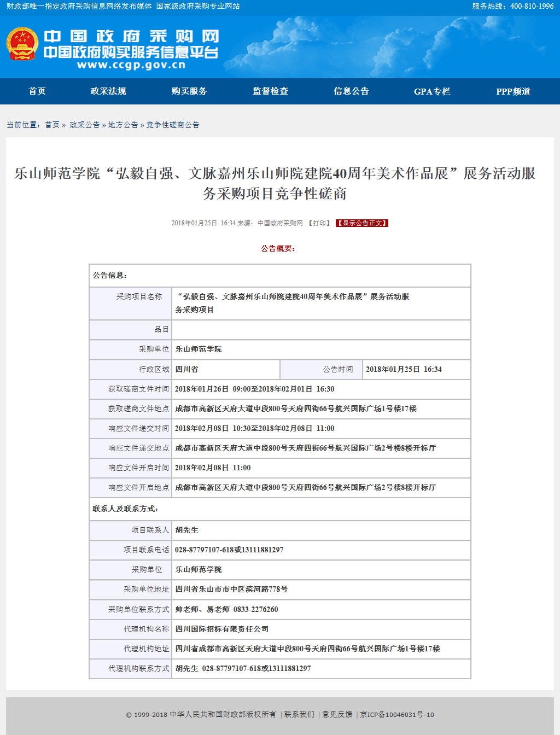Click the header tagline 财政部唯一指定政府采购信息网络发布媒体
The image size is (560, 735).
click(x=79, y=6)
